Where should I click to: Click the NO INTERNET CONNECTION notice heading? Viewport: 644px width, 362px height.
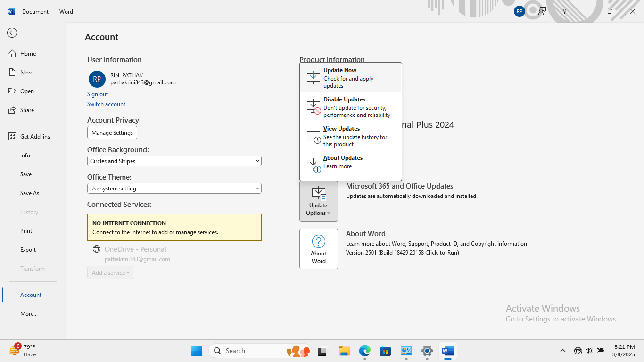tap(129, 223)
